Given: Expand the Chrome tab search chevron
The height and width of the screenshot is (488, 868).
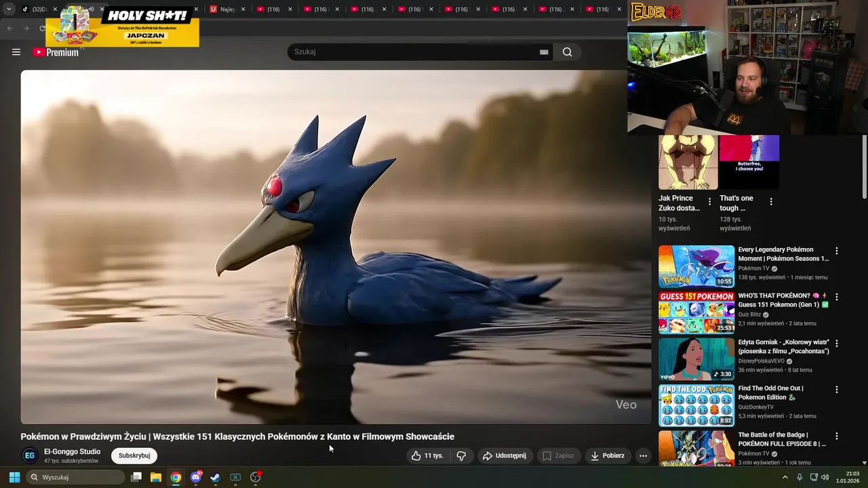Looking at the screenshot, I should point(9,9).
